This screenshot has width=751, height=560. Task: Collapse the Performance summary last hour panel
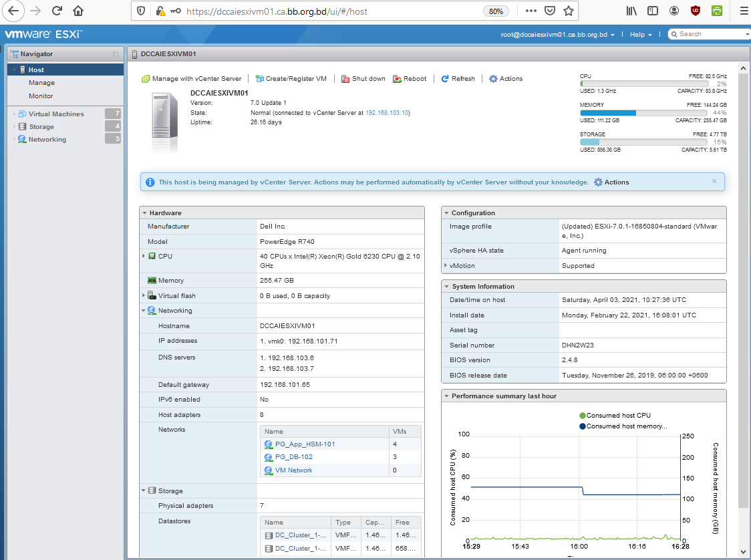pyautogui.click(x=446, y=396)
